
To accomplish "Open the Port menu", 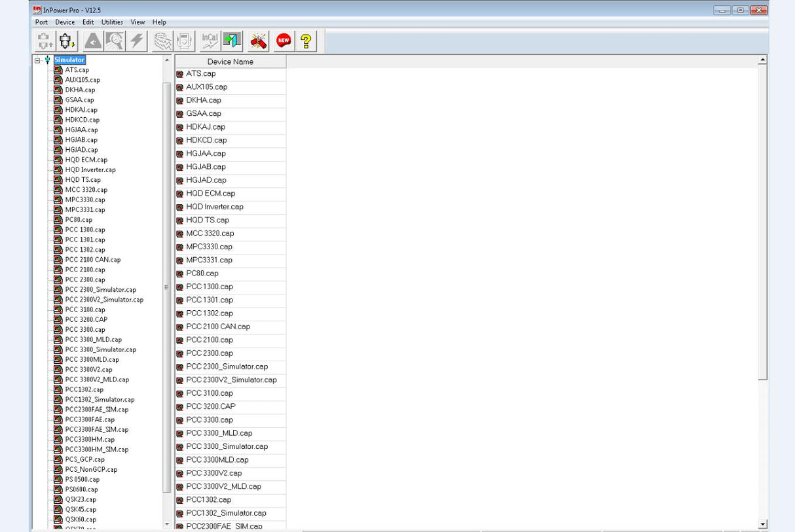I will [41, 22].
